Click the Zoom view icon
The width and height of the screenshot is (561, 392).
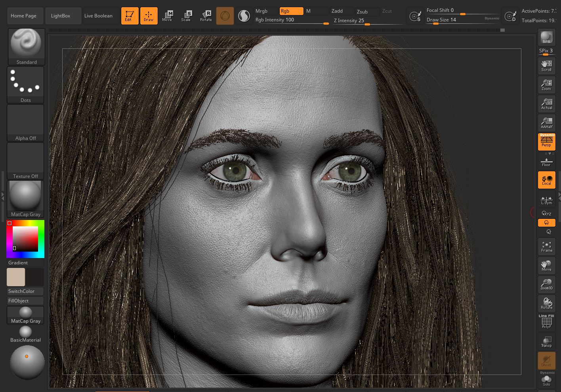tap(547, 85)
